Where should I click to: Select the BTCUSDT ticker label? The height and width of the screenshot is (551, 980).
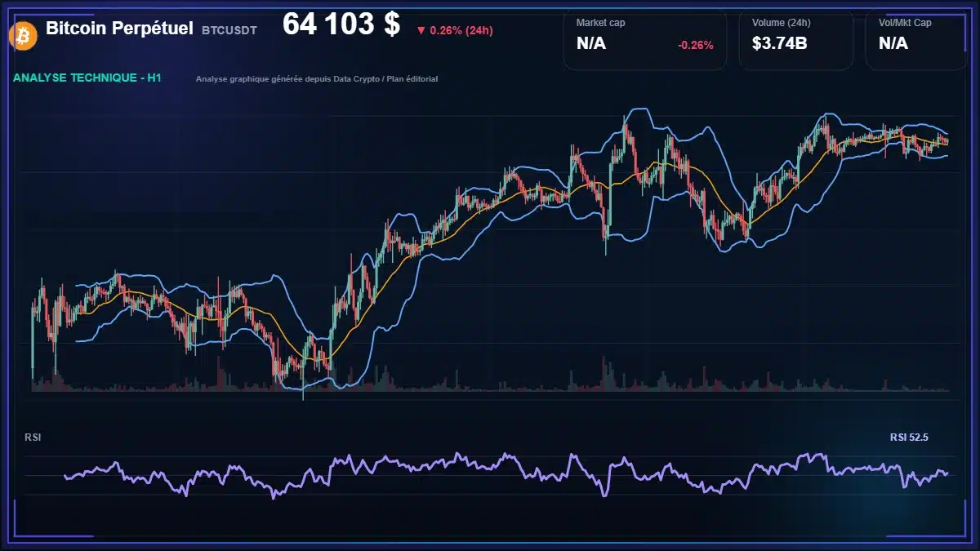click(x=229, y=30)
